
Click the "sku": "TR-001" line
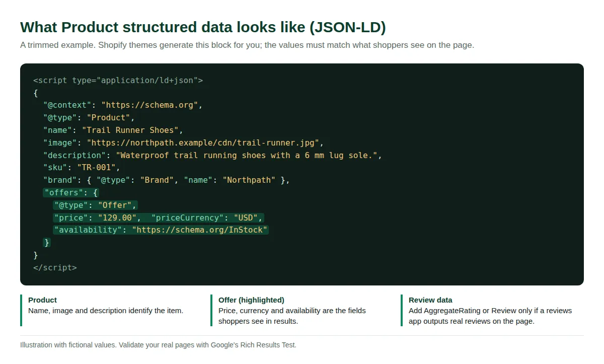pos(82,168)
